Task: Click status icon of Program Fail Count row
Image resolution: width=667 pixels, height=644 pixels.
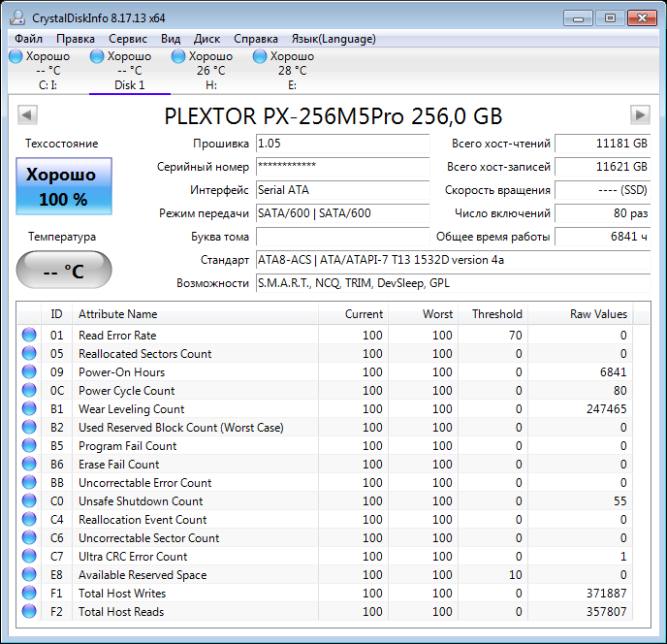Action: pyautogui.click(x=29, y=445)
